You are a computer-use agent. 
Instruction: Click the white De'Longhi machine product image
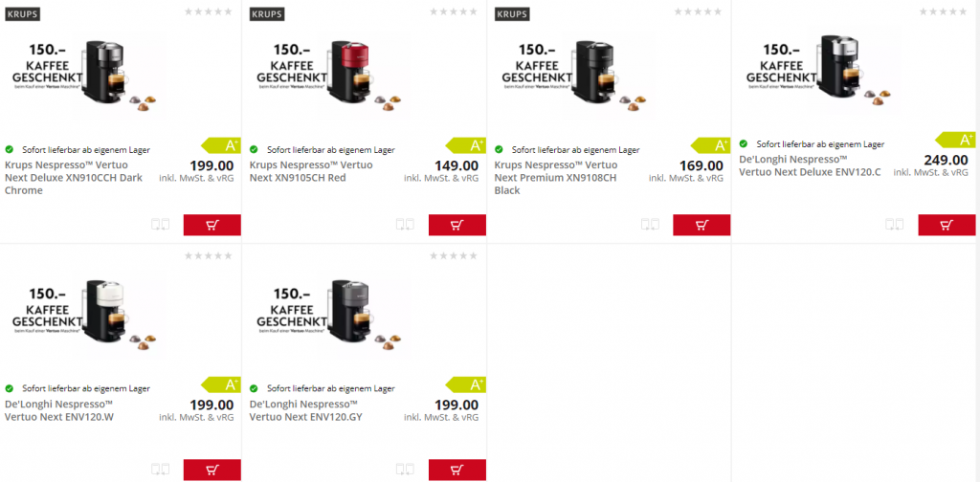point(84,316)
